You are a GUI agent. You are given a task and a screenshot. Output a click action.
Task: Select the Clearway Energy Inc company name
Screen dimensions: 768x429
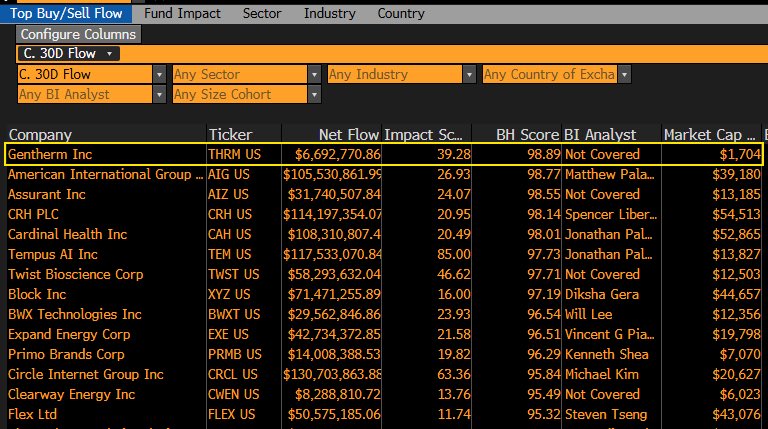pos(72,394)
